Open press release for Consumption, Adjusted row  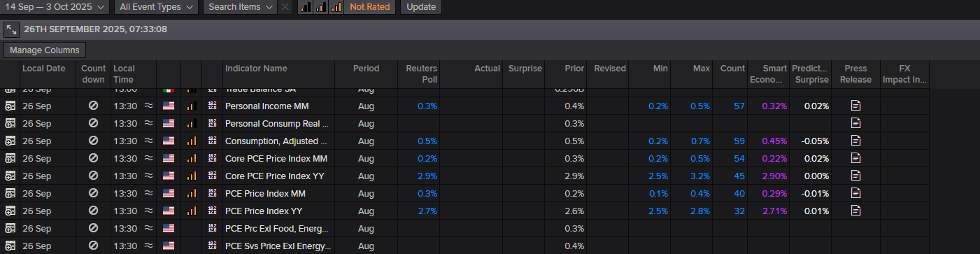855,141
